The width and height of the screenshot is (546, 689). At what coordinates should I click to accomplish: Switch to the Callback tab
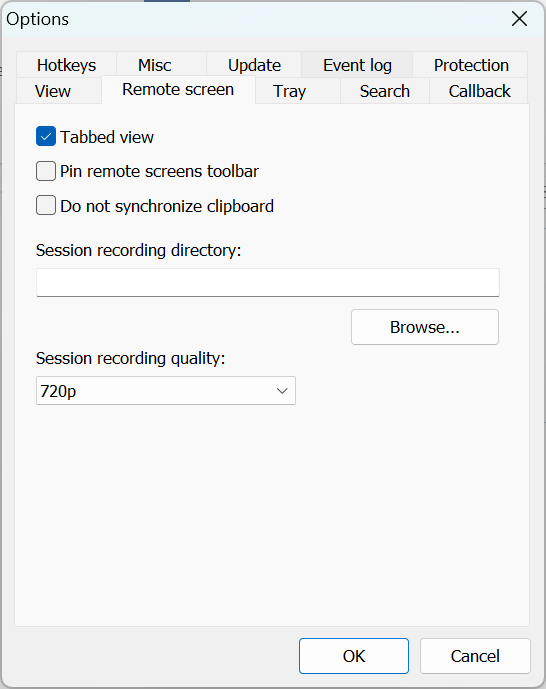click(x=479, y=91)
